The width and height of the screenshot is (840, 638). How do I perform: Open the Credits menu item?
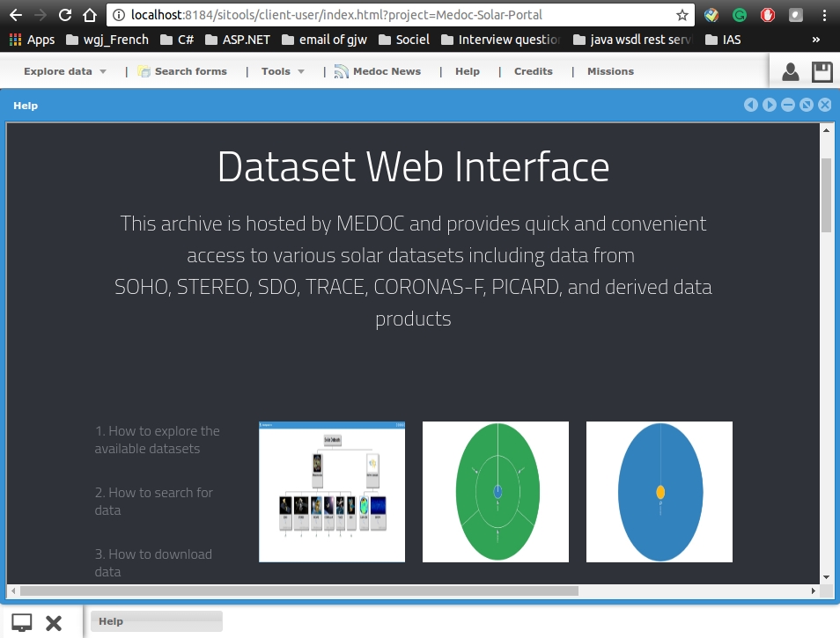point(533,71)
